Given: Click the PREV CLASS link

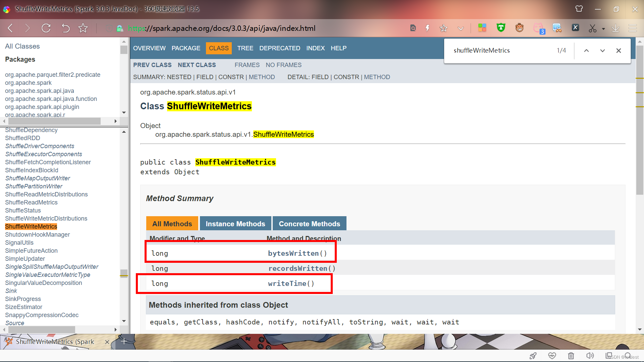Looking at the screenshot, I should coord(152,65).
